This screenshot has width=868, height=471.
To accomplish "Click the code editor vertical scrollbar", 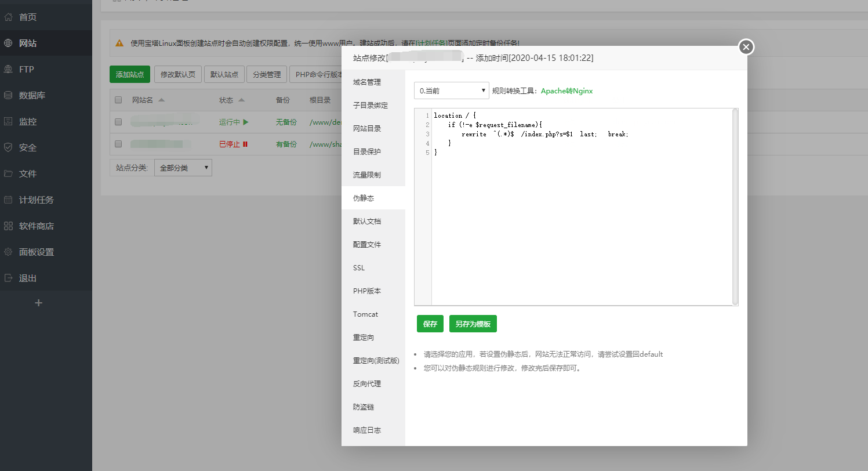I will coord(735,206).
